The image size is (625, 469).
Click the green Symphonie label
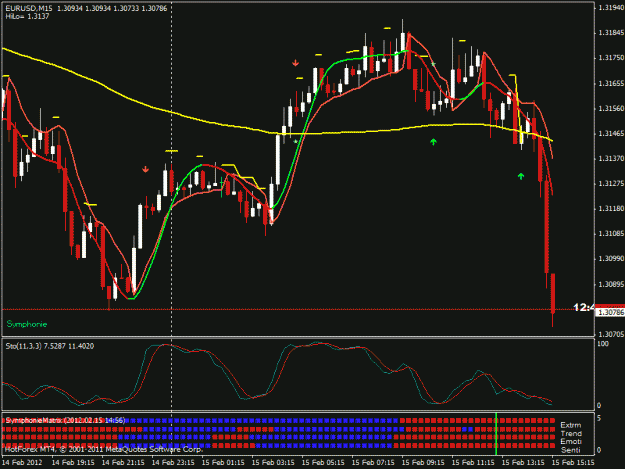[27, 324]
